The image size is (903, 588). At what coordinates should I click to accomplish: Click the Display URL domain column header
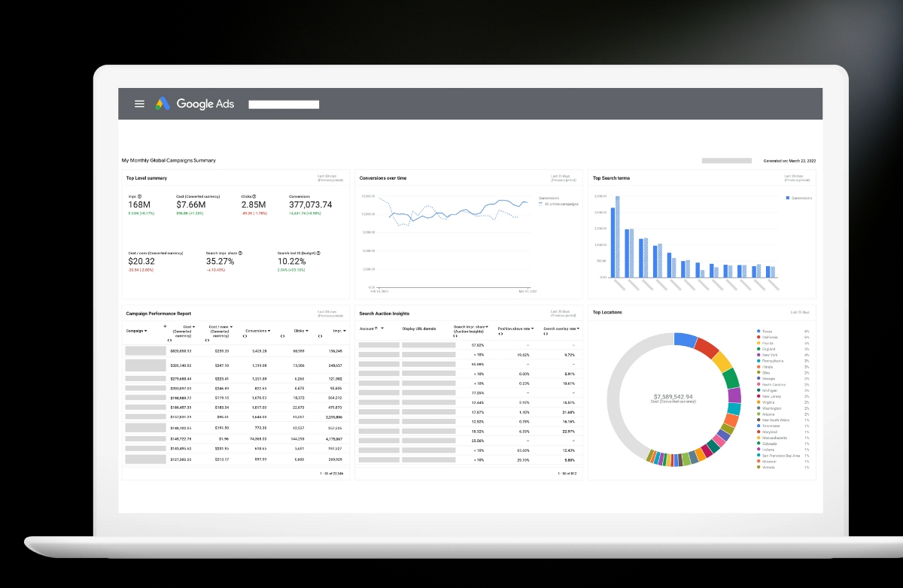(419, 329)
